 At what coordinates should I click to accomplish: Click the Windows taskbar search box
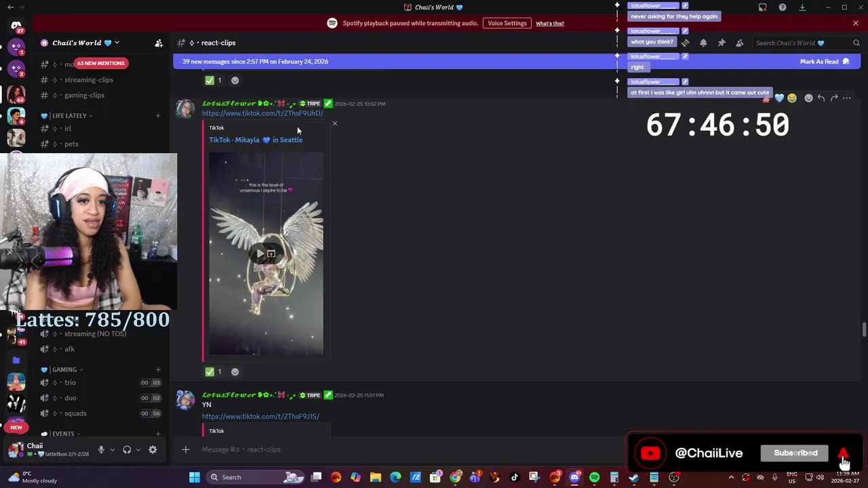256,477
